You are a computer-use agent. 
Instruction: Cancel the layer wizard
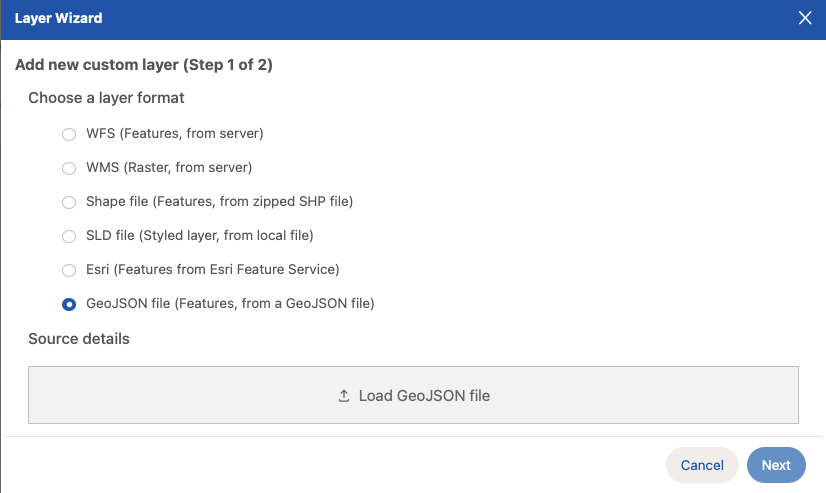(x=702, y=465)
